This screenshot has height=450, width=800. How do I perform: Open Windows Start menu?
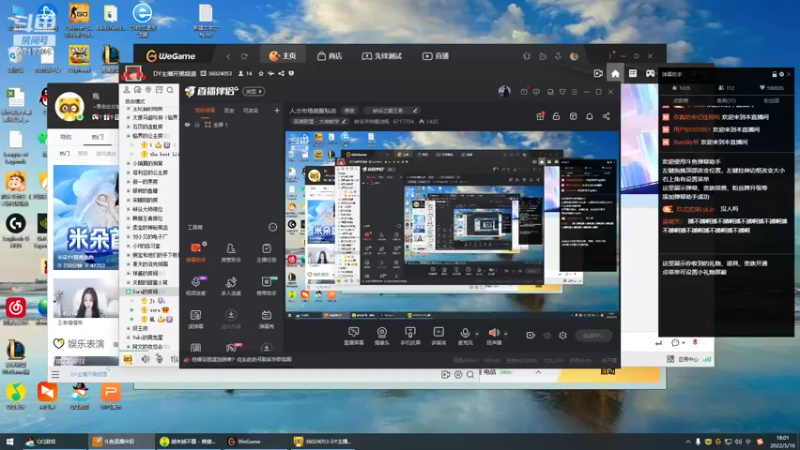(9, 441)
